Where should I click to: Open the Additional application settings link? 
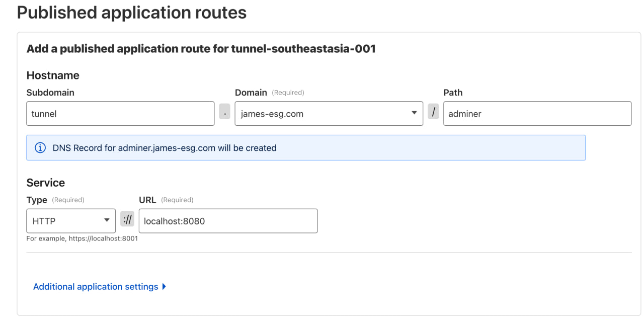pyautogui.click(x=96, y=287)
